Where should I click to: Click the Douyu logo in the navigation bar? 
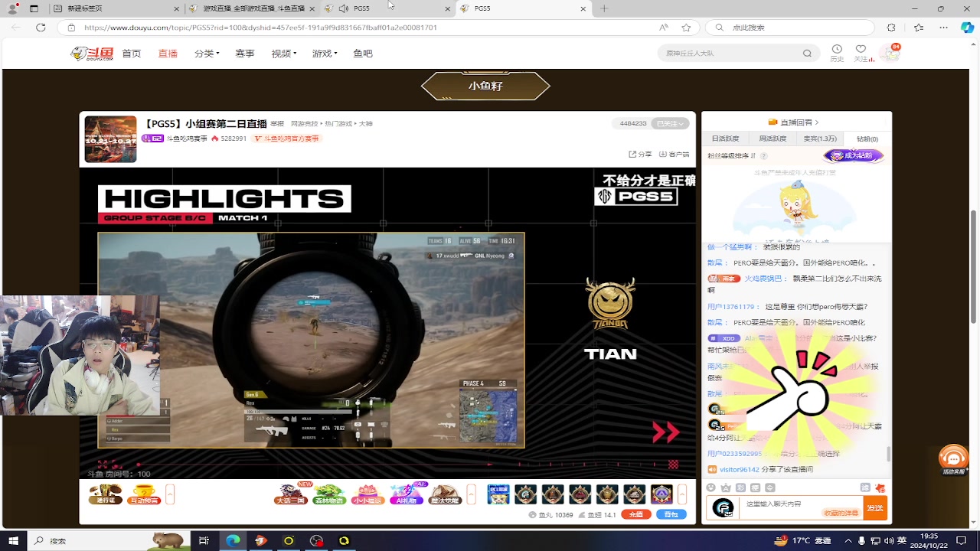(92, 54)
